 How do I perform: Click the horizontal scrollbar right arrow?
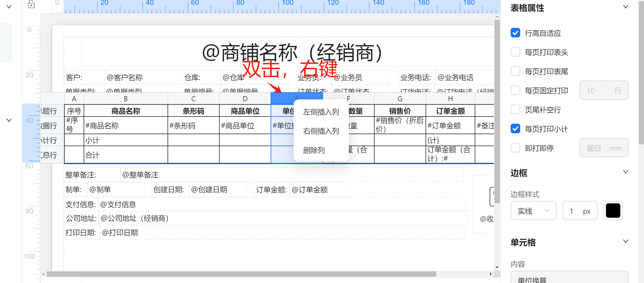point(491,274)
